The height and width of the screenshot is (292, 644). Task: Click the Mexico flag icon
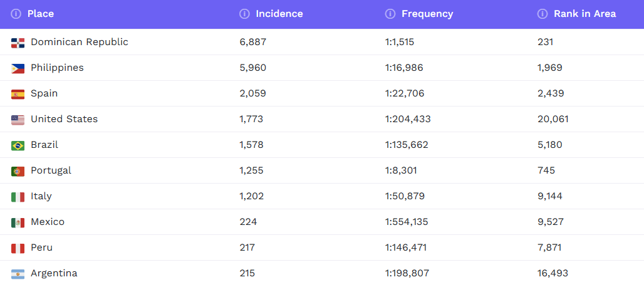point(18,223)
